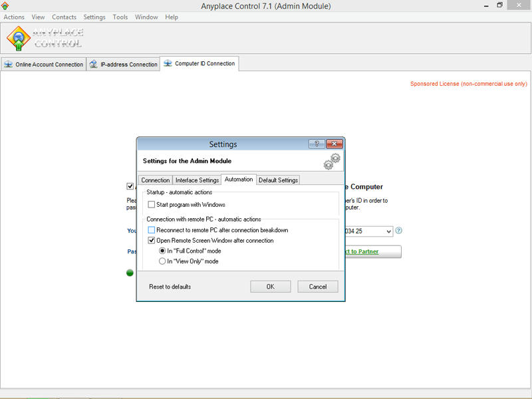Toggle the checkbox behind the Settings dialog
The image size is (532, 399).
click(130, 186)
